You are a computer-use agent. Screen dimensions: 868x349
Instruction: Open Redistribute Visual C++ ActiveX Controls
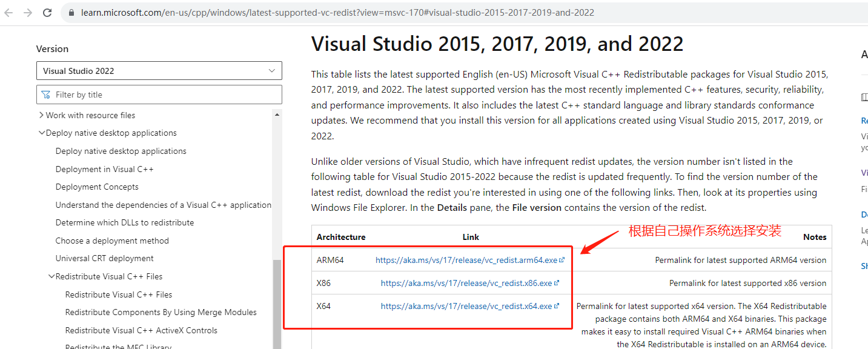(x=141, y=330)
